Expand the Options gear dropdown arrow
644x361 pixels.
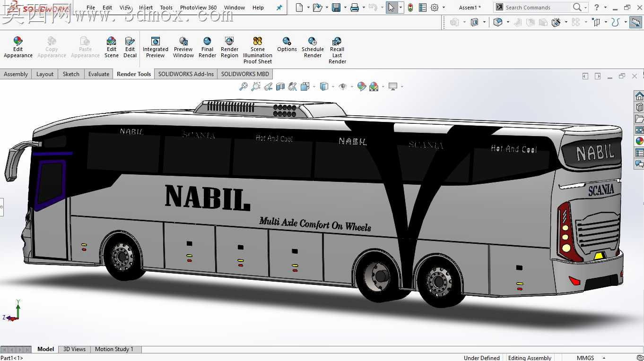pyautogui.click(x=444, y=8)
